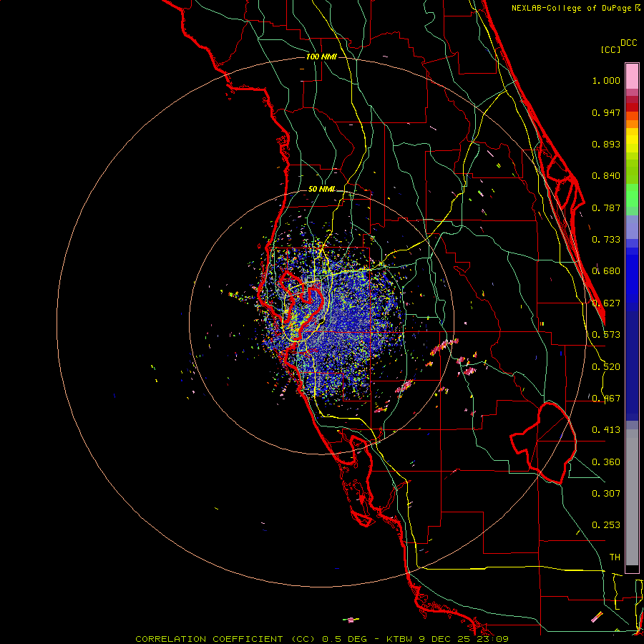Click the TH threshold label
This screenshot has height=644, width=644.
coord(615,557)
